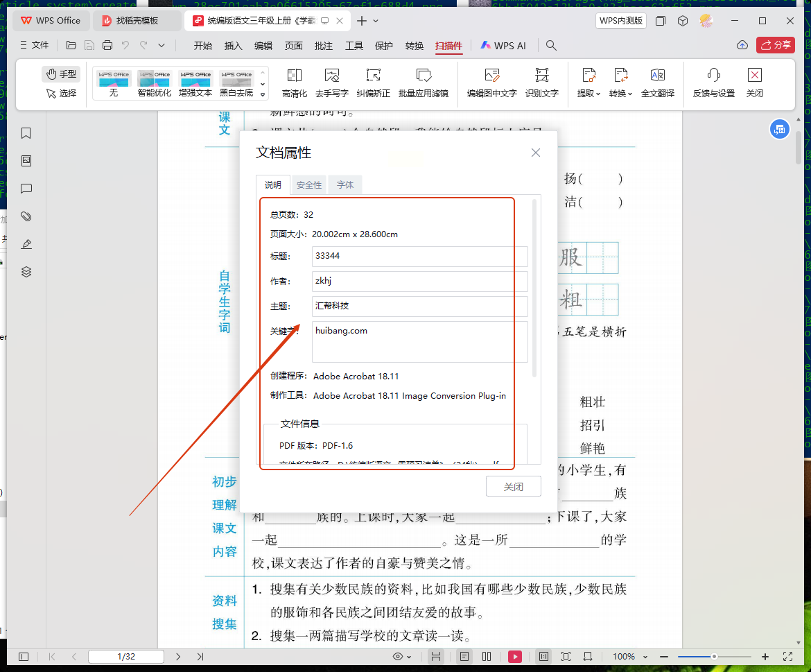Screen dimensions: 811x672
Task: Open the 100% zoom level dropdown
Action: point(645,657)
